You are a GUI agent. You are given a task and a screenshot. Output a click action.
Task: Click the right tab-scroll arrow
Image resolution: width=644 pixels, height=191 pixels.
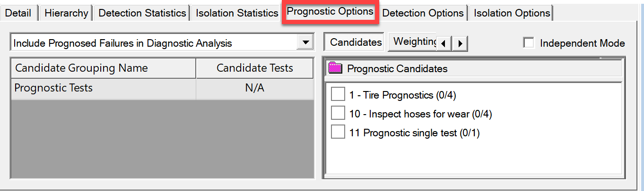pos(460,43)
